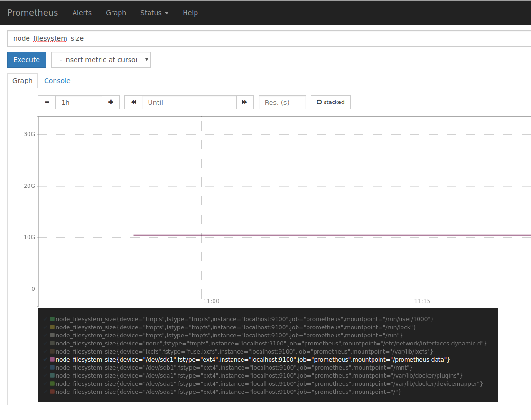Toggle the stacked graph checkbox
531x420 pixels.
pos(331,103)
